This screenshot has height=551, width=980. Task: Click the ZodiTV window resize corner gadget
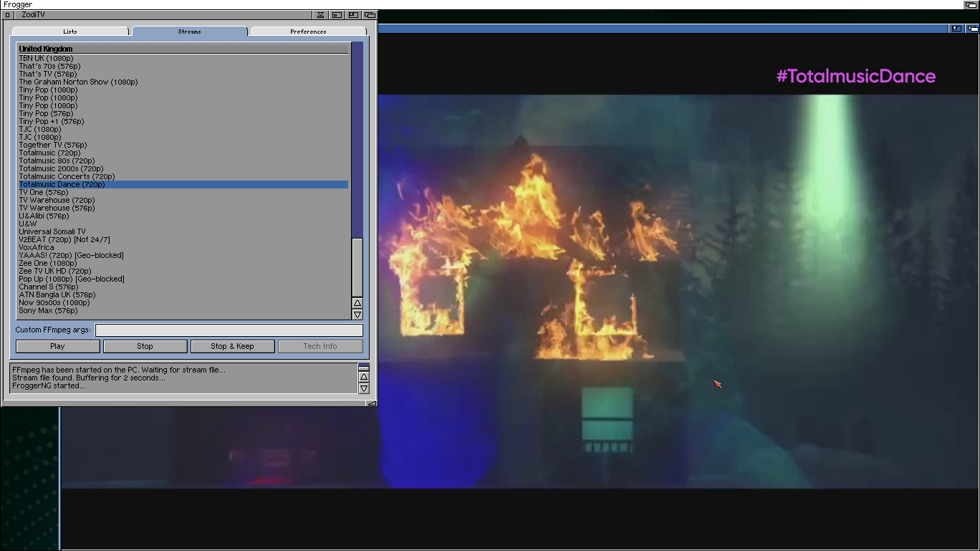tap(371, 403)
